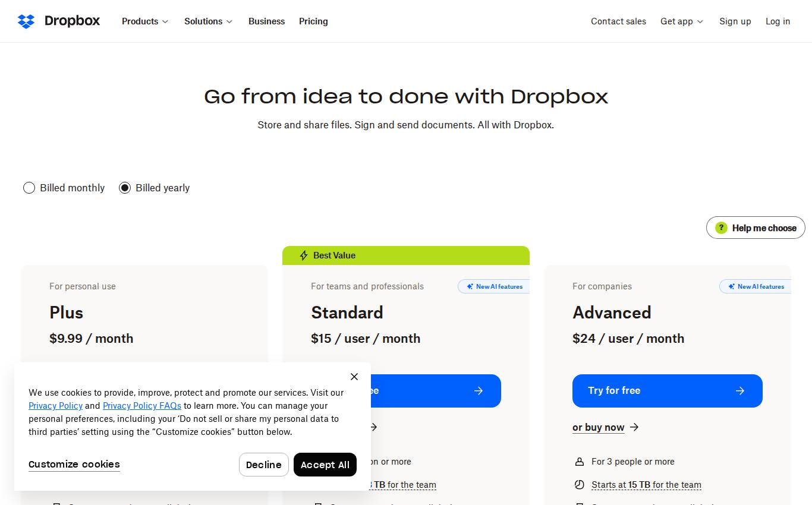This screenshot has height=505, width=812.
Task: Click the Dropbox wordmark text
Action: [x=73, y=21]
